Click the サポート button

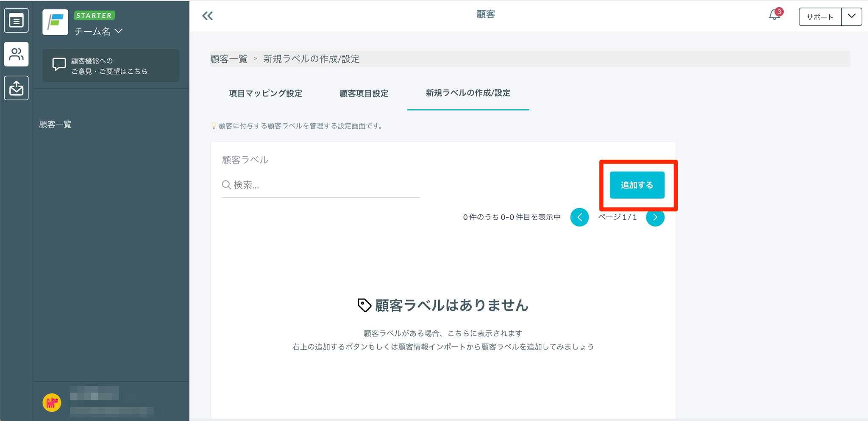(x=820, y=17)
